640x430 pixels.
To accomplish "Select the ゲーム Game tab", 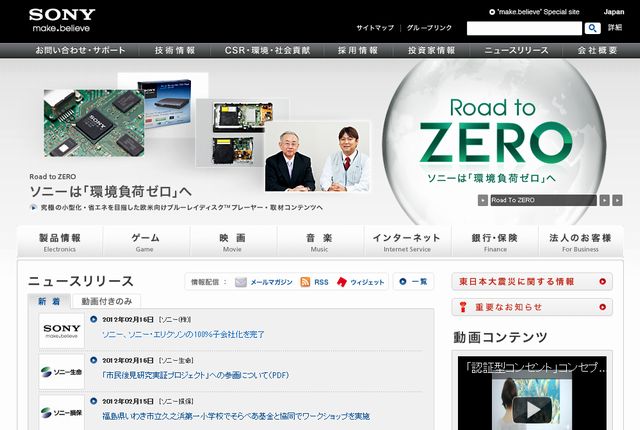I will (145, 242).
